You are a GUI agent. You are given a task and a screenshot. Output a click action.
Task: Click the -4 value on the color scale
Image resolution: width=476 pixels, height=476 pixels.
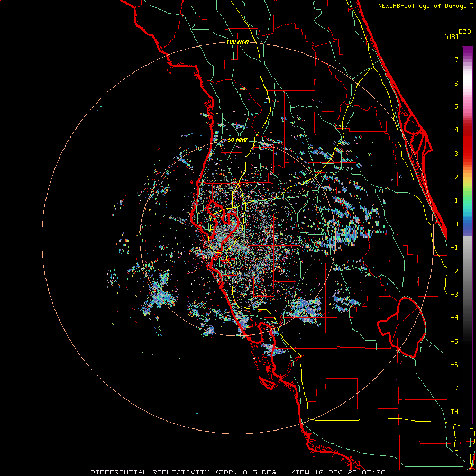click(454, 318)
